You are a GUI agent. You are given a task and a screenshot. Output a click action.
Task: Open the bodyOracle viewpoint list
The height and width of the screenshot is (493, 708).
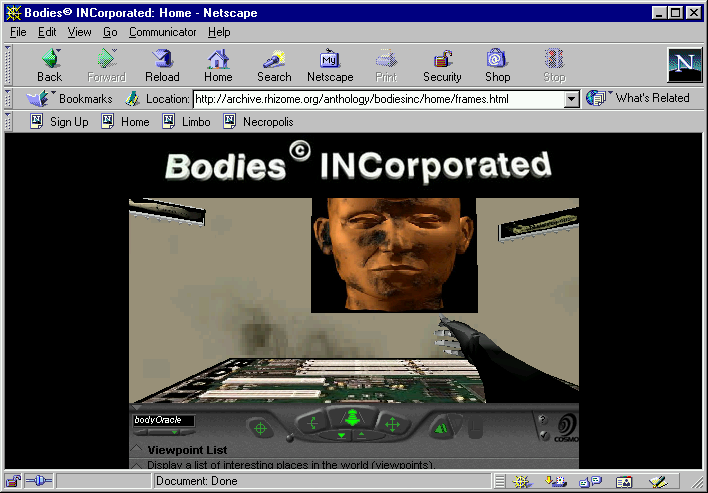pos(164,420)
